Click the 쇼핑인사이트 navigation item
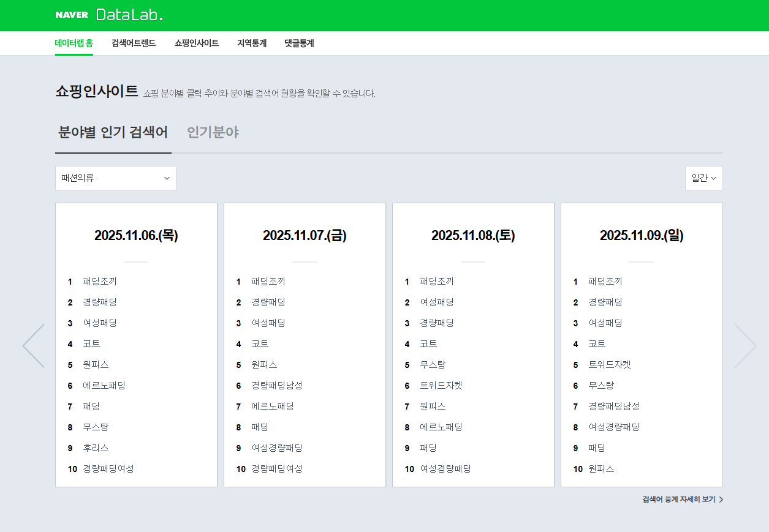The image size is (769, 532). tap(196, 43)
